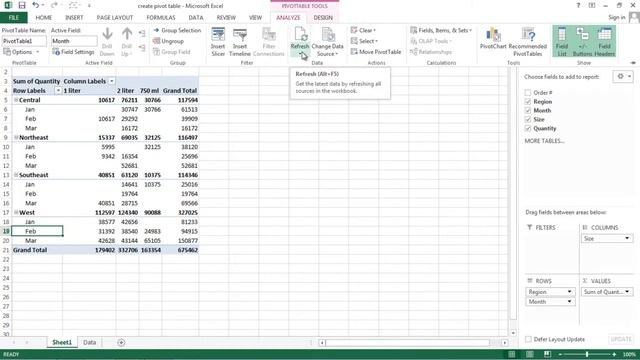This screenshot has width=640, height=360.
Task: Open field list tools gear menu
Action: coord(623,77)
